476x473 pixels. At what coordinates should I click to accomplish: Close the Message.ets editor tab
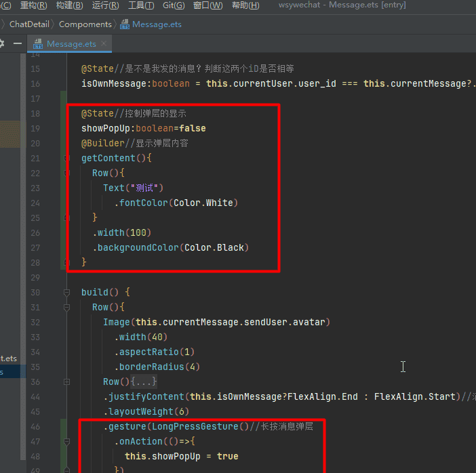click(x=104, y=43)
